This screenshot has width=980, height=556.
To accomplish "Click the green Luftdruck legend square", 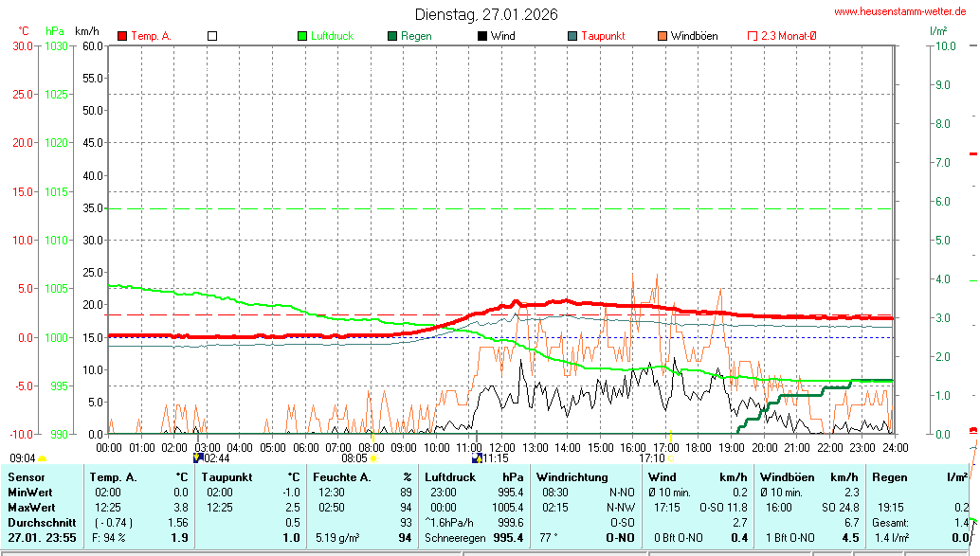I will coord(303,36).
